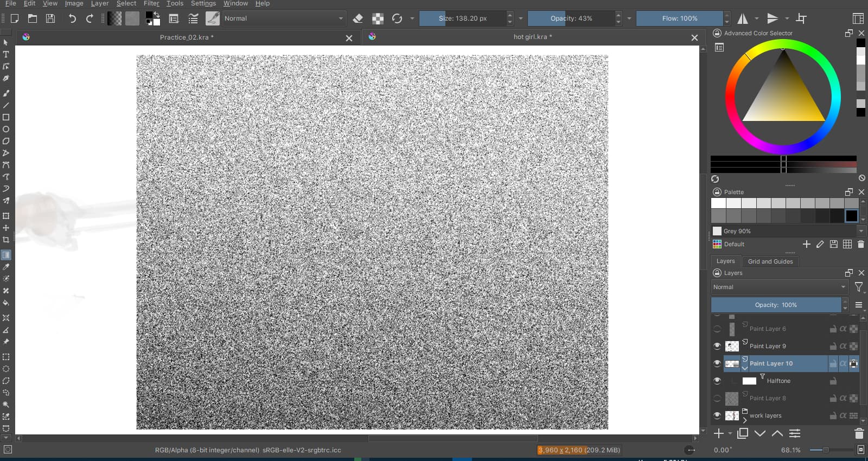Pick the white swatch in the palette

coord(718,203)
